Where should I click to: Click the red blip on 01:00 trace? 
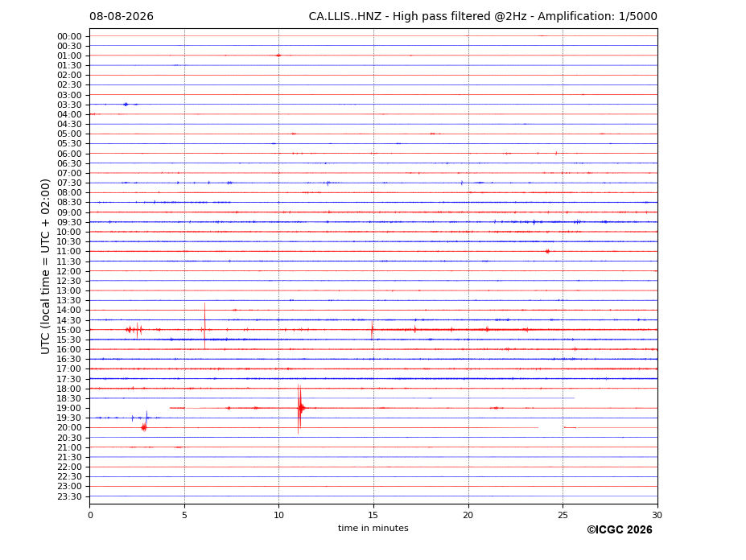click(278, 56)
